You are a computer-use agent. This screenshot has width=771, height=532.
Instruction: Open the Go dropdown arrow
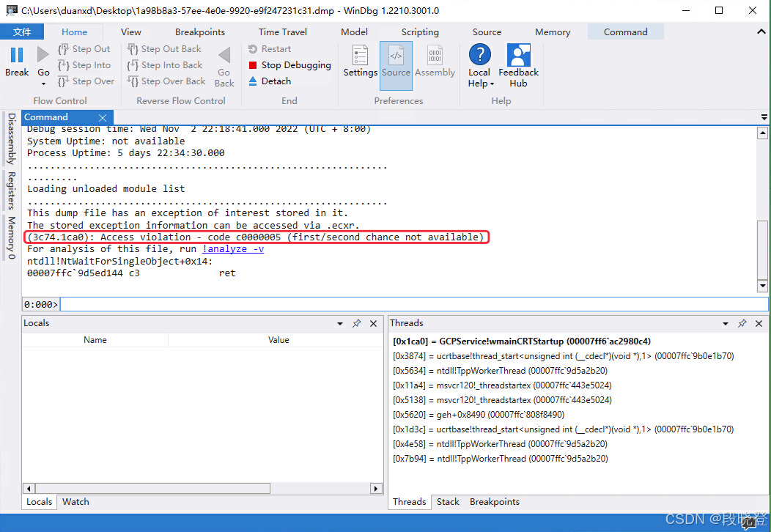43,84
